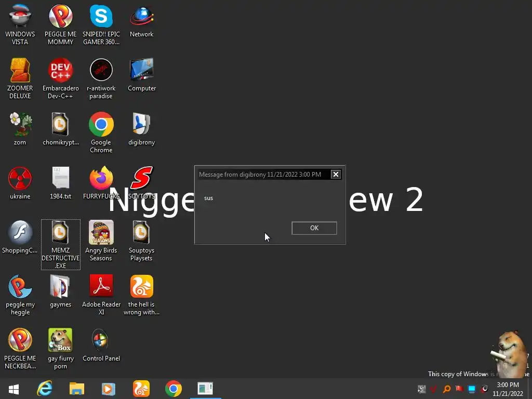Select the digibrony user folder icon

141,129
